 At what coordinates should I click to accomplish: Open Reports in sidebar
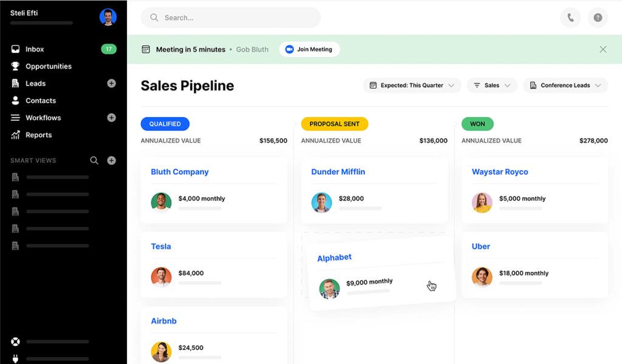(x=38, y=135)
